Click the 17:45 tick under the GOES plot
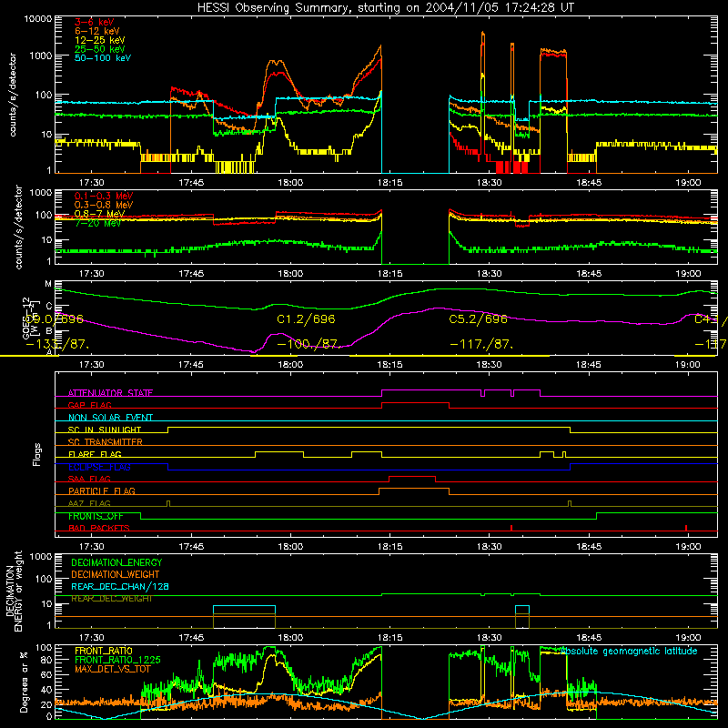 click(191, 365)
